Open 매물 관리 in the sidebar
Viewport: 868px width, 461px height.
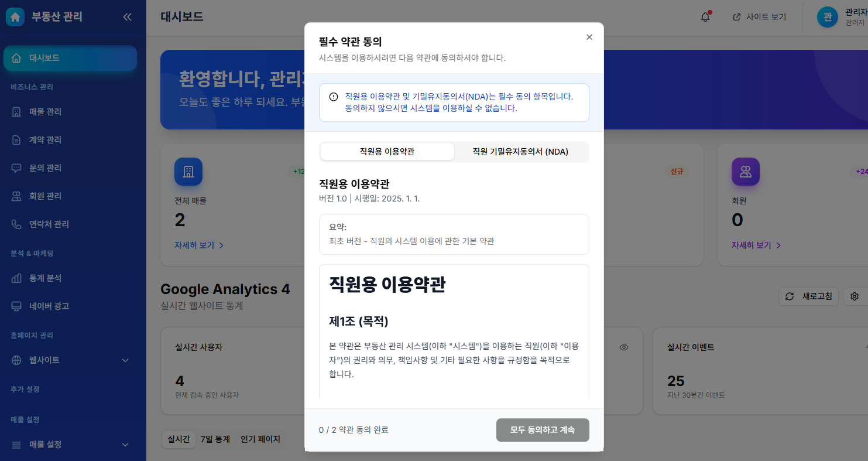pos(45,112)
